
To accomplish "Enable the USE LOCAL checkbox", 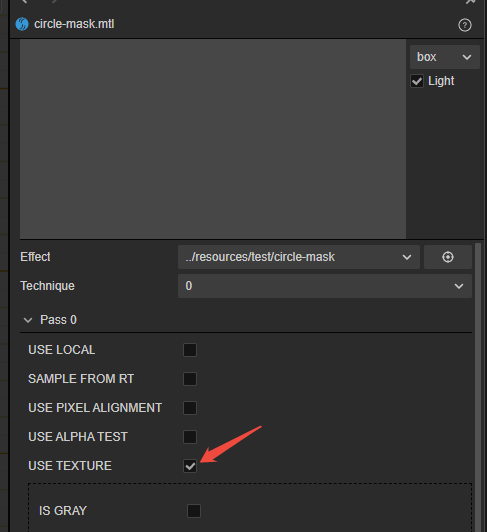I will [x=190, y=350].
